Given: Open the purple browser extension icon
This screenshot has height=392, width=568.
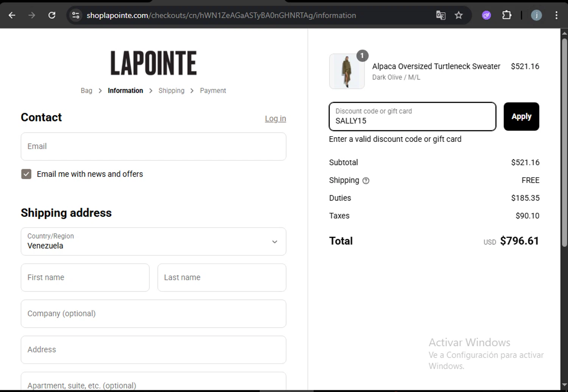Looking at the screenshot, I should pyautogui.click(x=487, y=15).
